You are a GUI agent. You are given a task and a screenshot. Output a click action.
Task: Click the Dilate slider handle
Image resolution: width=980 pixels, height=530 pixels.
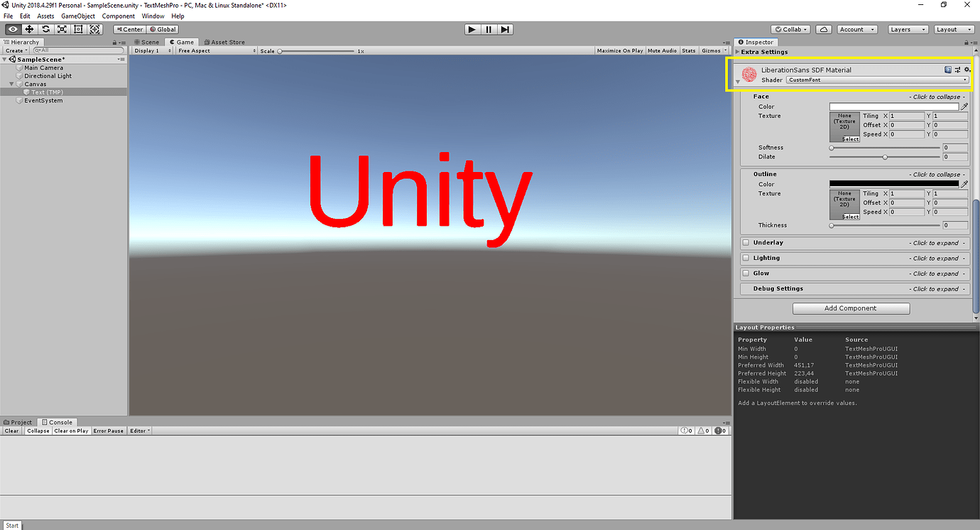pyautogui.click(x=885, y=157)
